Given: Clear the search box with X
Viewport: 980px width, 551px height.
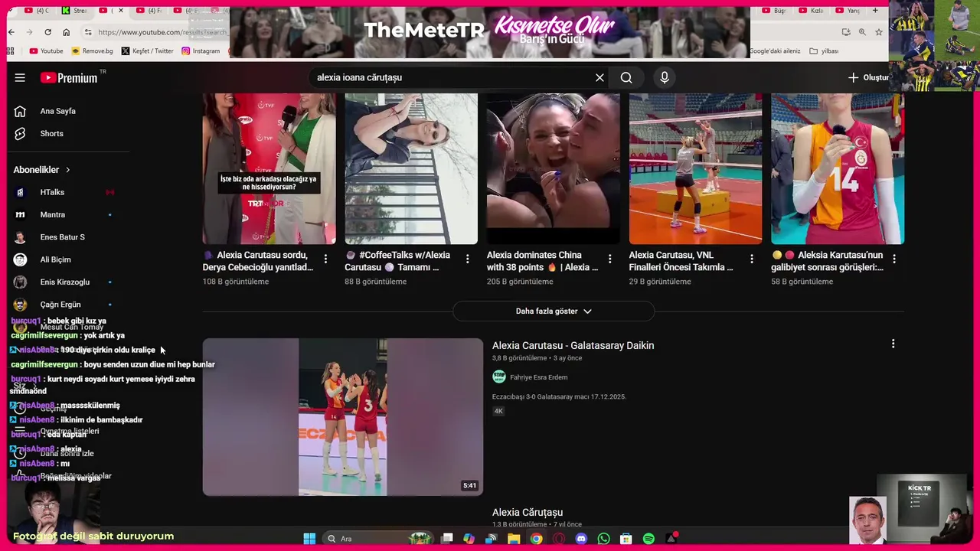Looking at the screenshot, I should tap(599, 77).
